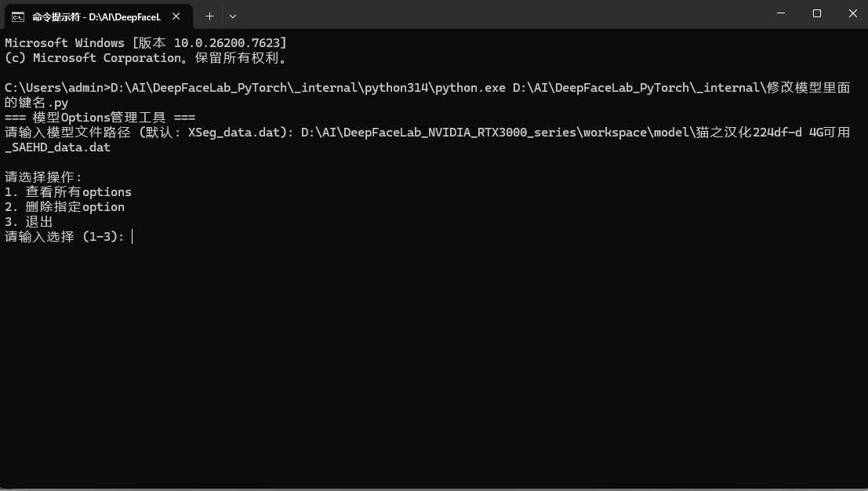Image resolution: width=868 pixels, height=491 pixels.
Task: Click the '3. 退出' option text
Action: [x=29, y=222]
